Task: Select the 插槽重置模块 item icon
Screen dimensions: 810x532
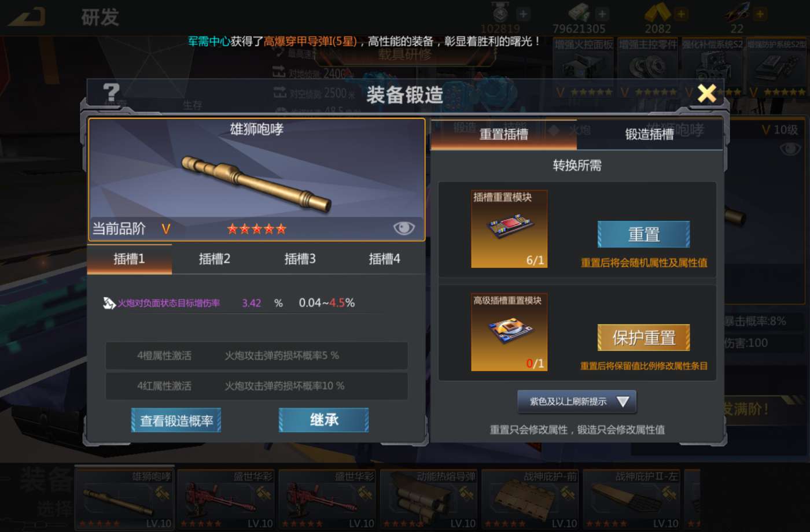Action: (509, 229)
